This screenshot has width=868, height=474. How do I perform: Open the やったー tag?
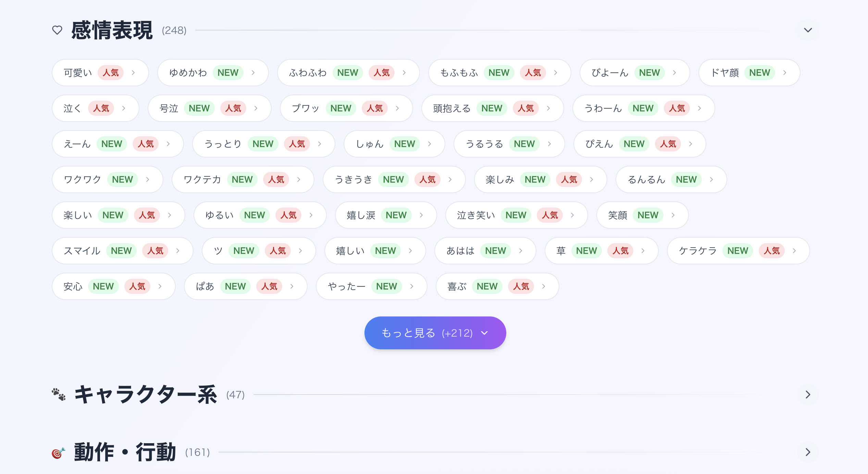pyautogui.click(x=346, y=286)
